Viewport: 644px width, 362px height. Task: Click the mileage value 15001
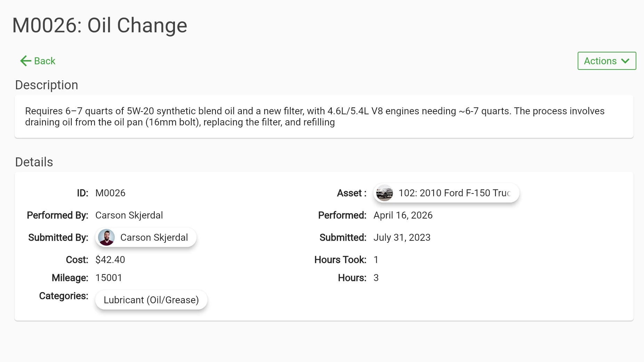click(x=109, y=278)
